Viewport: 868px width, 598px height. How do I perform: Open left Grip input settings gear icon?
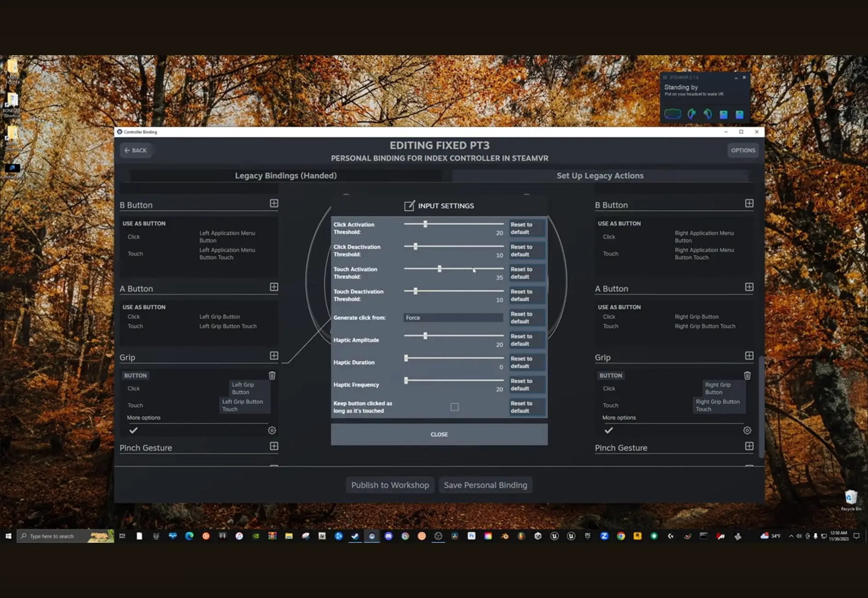272,431
